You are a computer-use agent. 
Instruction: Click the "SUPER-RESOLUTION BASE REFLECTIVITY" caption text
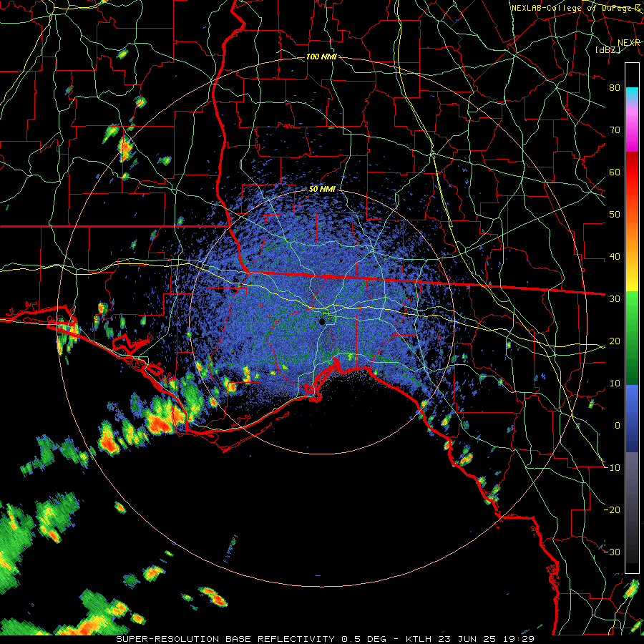225,639
